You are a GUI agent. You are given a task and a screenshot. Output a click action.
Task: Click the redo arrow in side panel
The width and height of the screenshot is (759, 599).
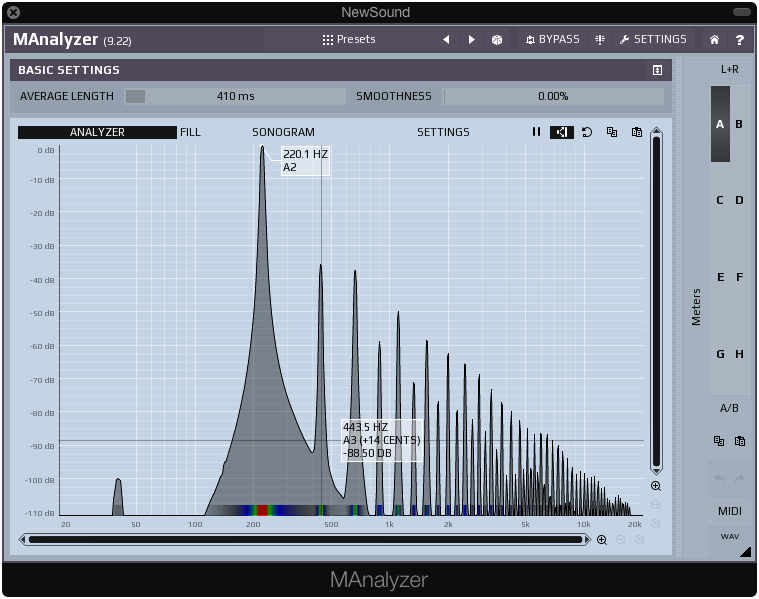(x=739, y=478)
